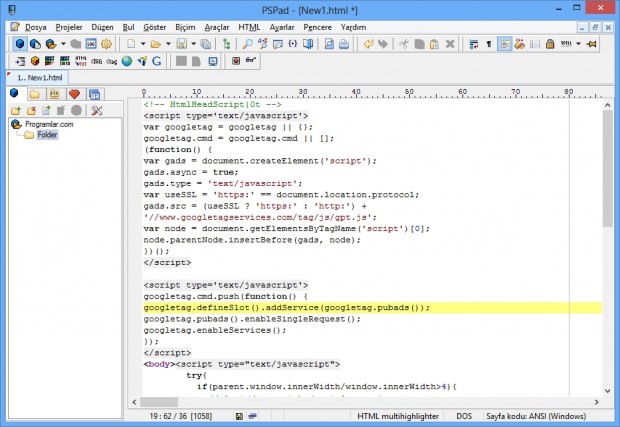
Task: Click the delete X icon in toolbar
Action: (450, 44)
